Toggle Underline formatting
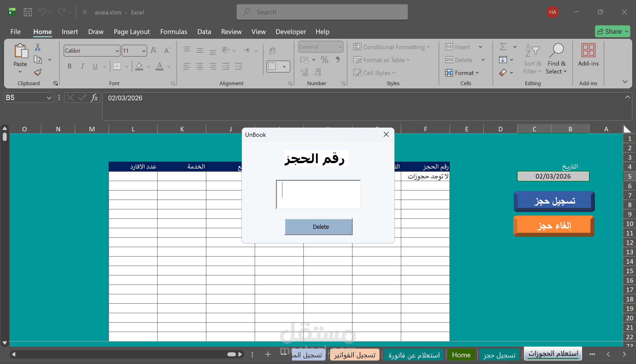The height and width of the screenshot is (364, 636). pos(95,66)
